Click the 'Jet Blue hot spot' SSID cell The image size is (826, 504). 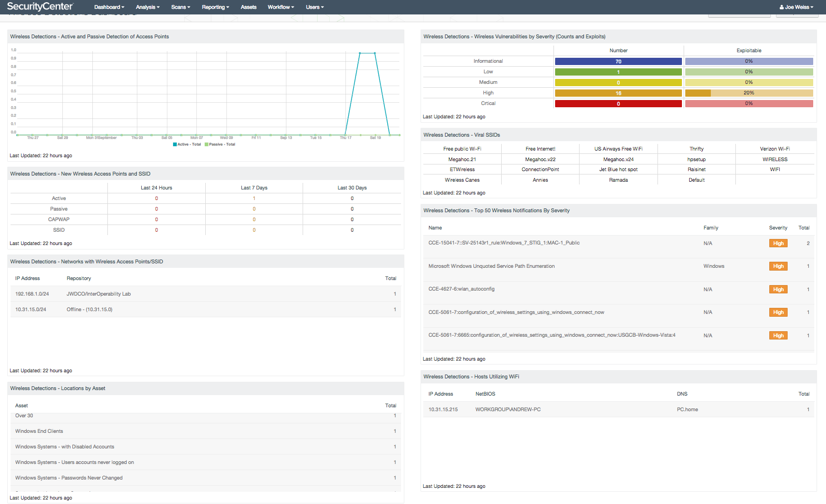click(619, 169)
